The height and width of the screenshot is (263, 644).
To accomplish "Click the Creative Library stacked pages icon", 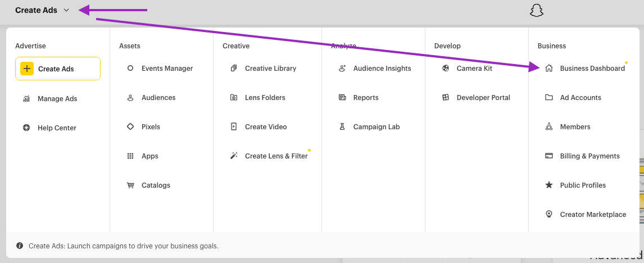I will pos(234,68).
